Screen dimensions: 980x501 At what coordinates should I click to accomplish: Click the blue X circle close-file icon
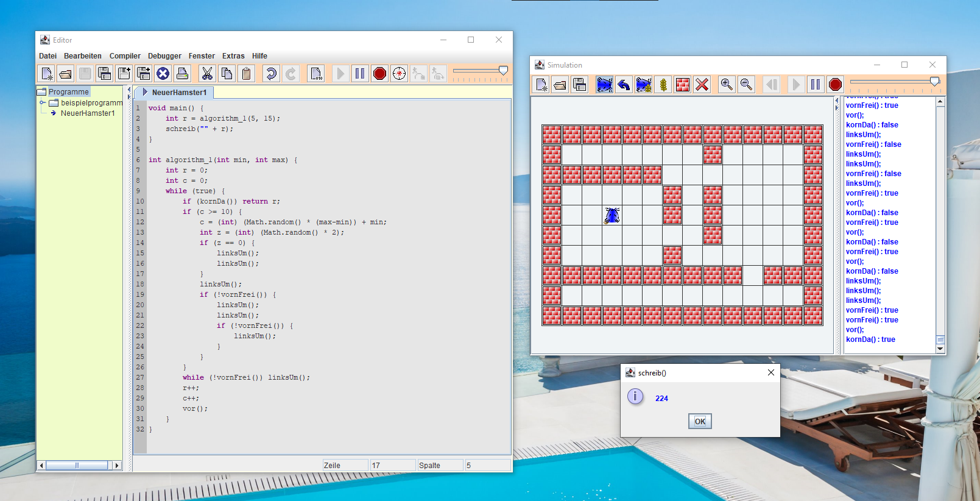[163, 74]
